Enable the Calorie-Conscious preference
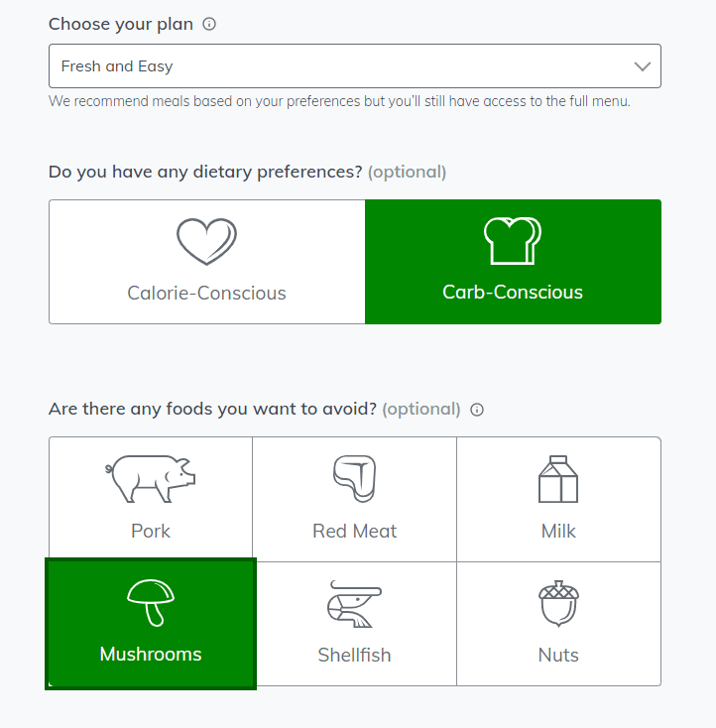Viewport: 716px width, 728px height. click(207, 262)
